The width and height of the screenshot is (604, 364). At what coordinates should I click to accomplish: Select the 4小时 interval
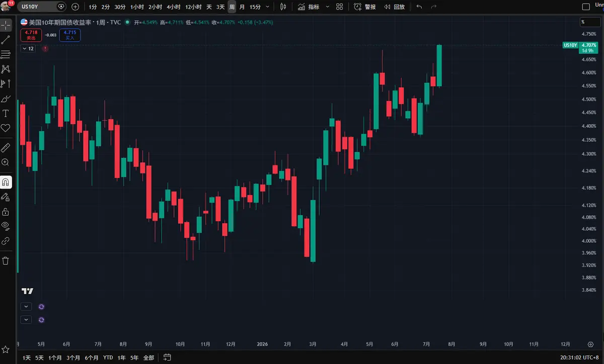pos(174,7)
